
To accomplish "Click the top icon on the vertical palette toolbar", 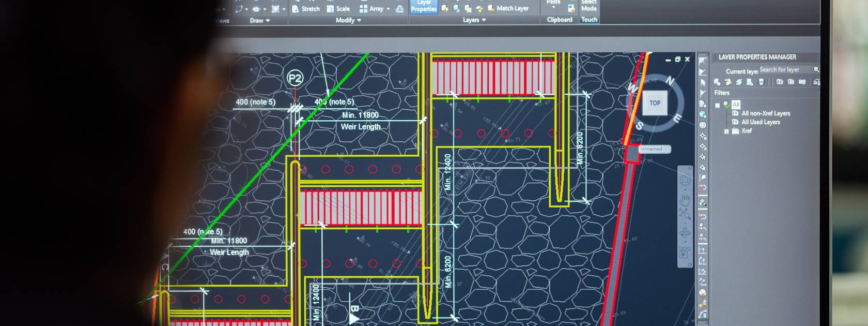I will 702,61.
